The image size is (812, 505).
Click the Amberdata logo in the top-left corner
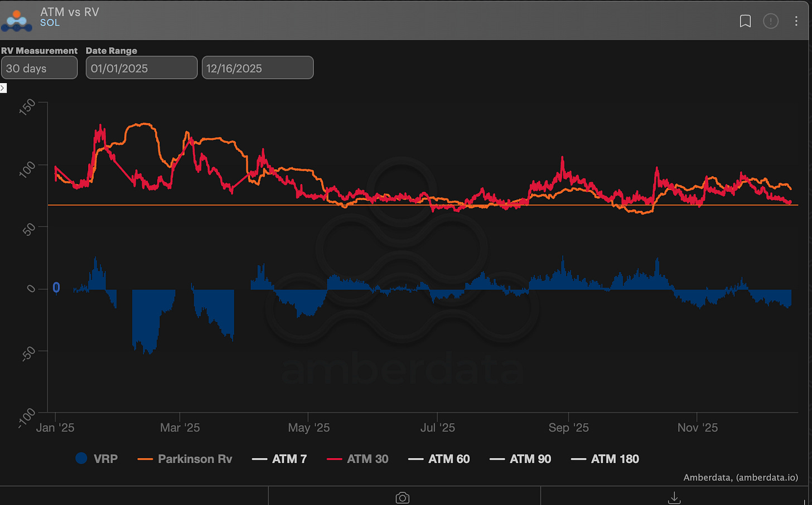click(17, 20)
